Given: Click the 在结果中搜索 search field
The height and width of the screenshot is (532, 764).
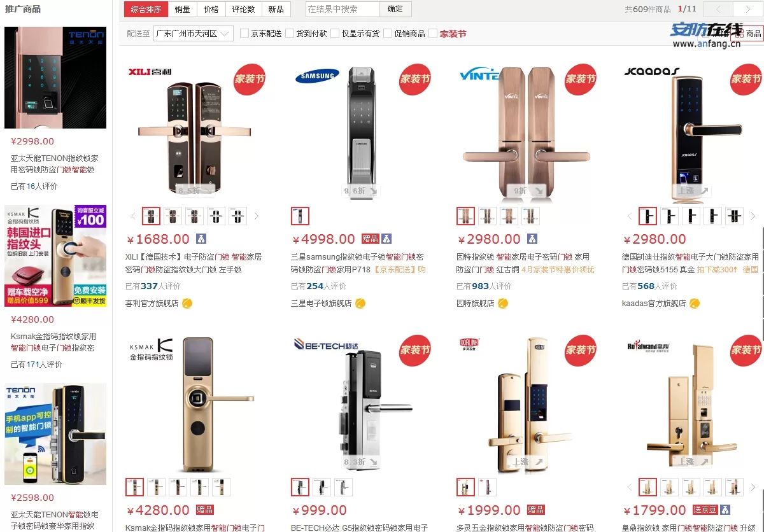Looking at the screenshot, I should click(x=343, y=9).
